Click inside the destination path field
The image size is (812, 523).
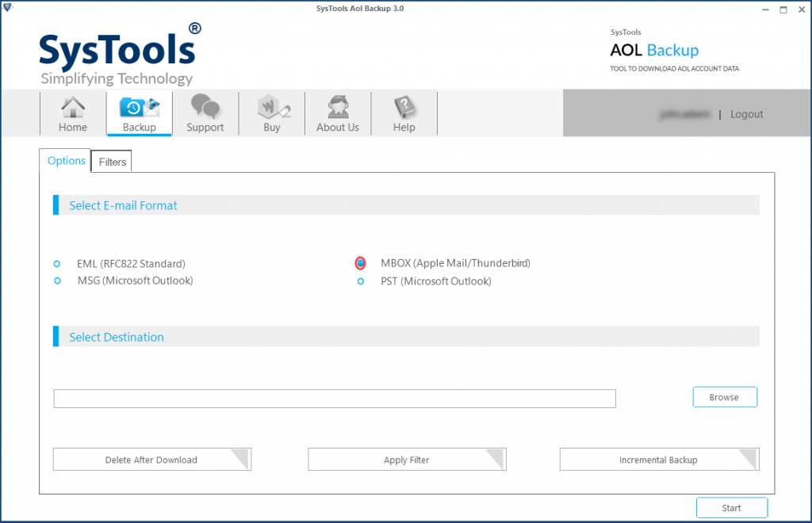click(x=334, y=399)
